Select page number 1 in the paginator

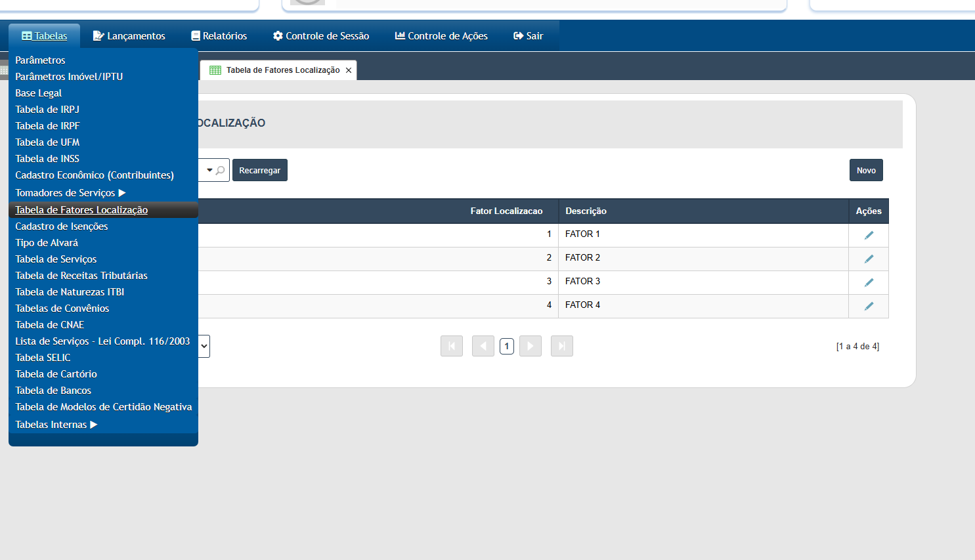[x=507, y=346]
